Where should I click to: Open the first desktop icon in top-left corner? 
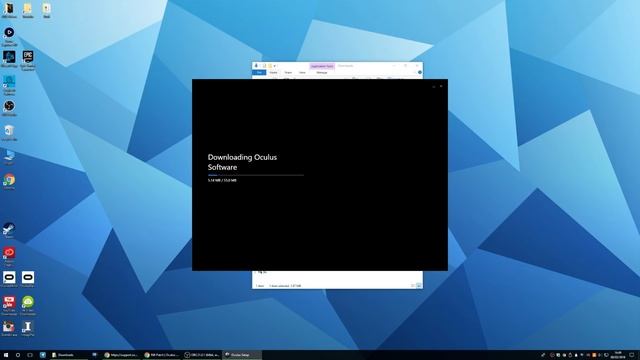[9, 10]
